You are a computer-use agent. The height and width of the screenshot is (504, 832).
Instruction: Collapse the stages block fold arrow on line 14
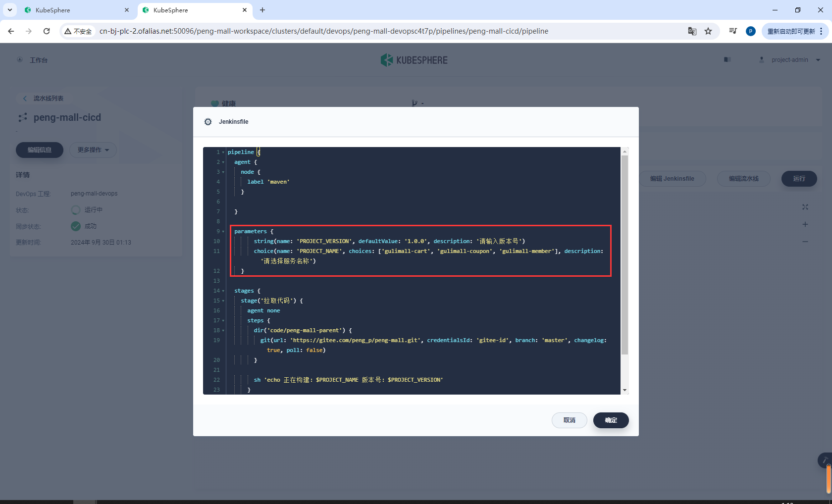[x=223, y=291]
